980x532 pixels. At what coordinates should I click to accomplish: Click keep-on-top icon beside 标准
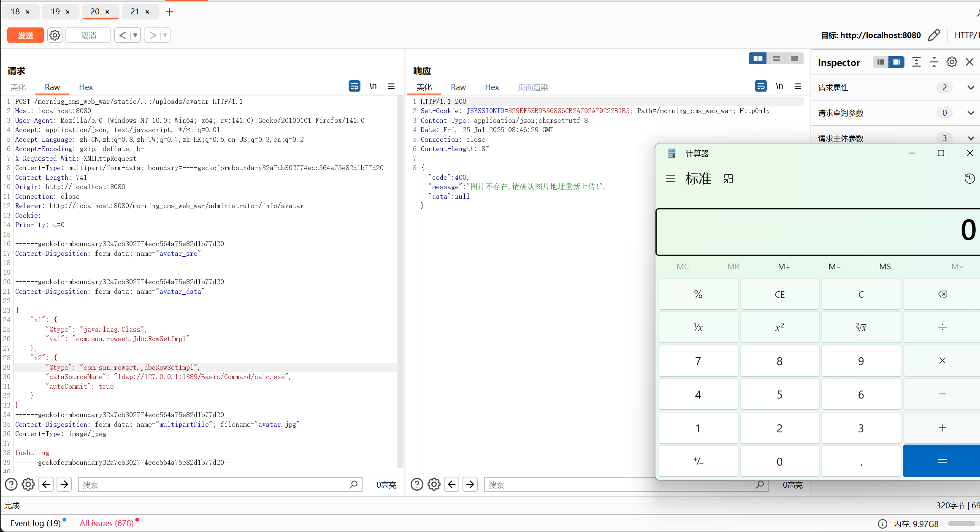point(728,179)
